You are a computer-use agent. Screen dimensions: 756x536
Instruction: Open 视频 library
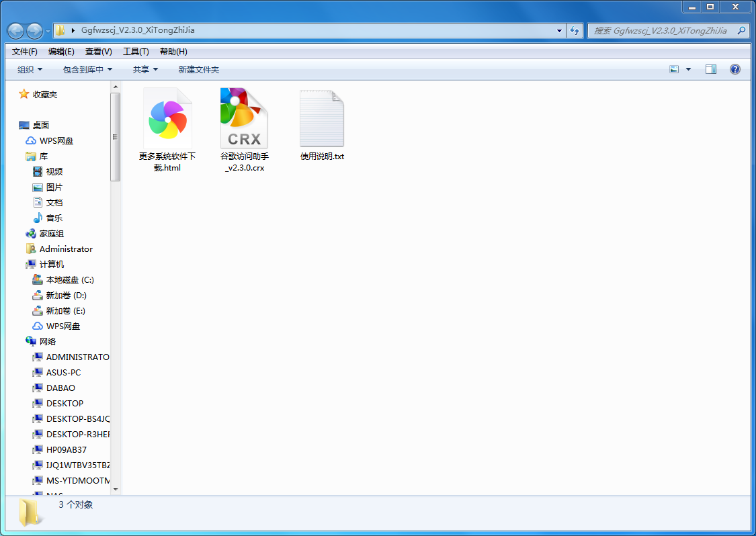(54, 171)
